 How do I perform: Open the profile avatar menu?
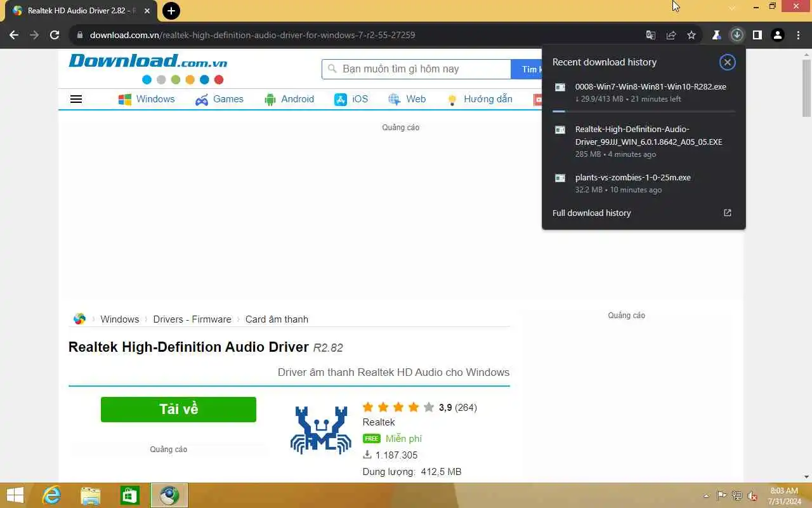[x=777, y=35]
